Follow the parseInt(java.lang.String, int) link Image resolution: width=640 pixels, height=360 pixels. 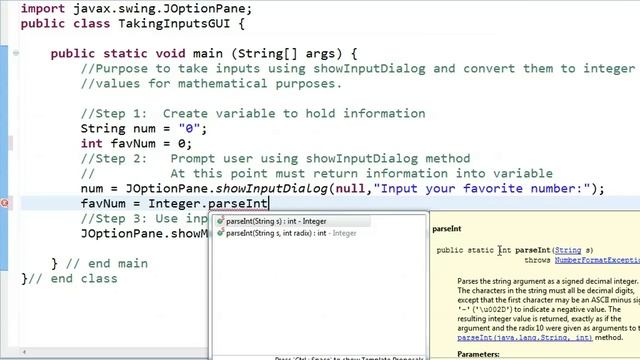525,338
